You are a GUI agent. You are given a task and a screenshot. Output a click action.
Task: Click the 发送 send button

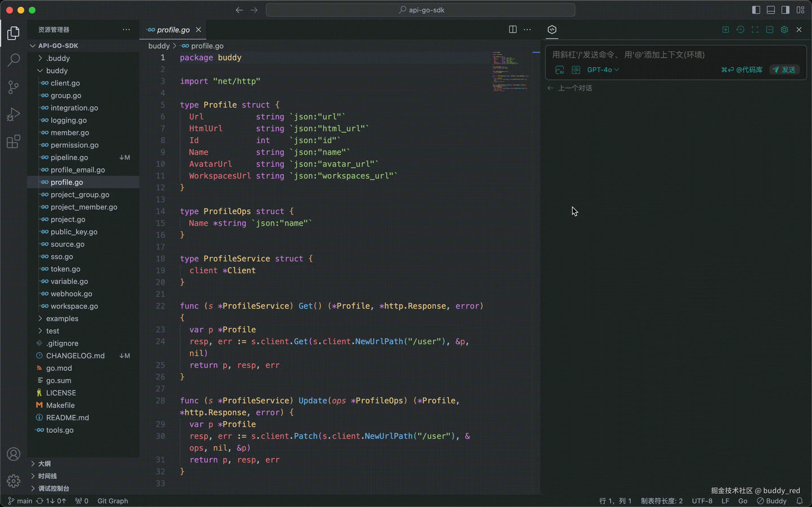point(784,70)
